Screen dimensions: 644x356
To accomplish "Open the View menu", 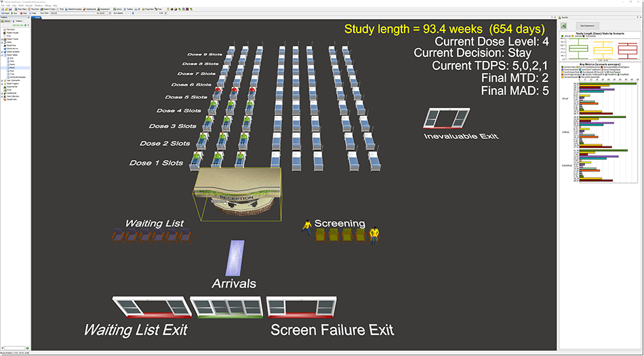I will (14, 5).
